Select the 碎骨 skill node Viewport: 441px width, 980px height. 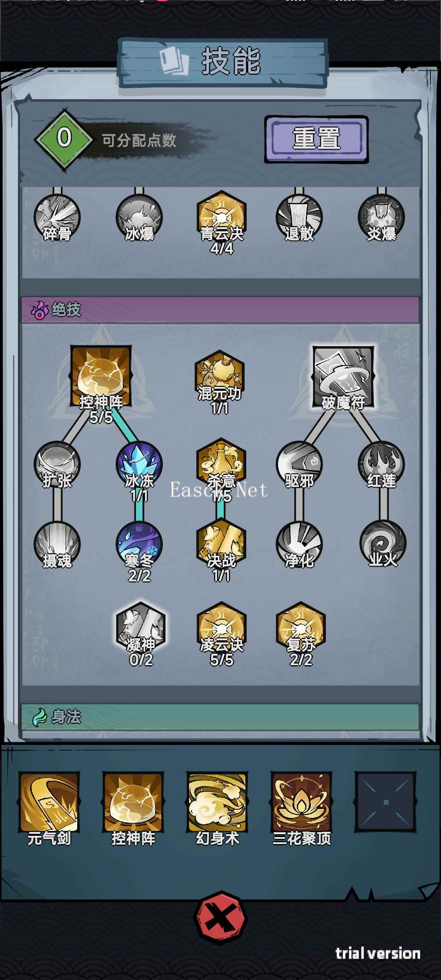click(x=57, y=218)
